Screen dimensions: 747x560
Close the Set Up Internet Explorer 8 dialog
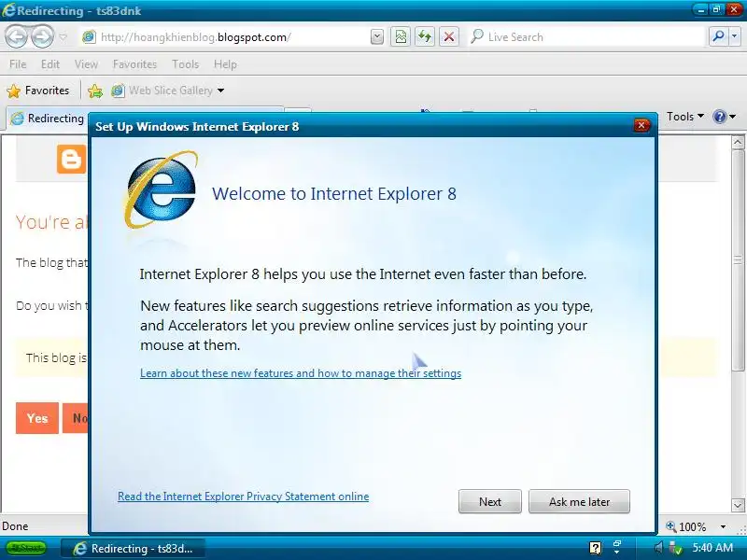click(x=641, y=125)
